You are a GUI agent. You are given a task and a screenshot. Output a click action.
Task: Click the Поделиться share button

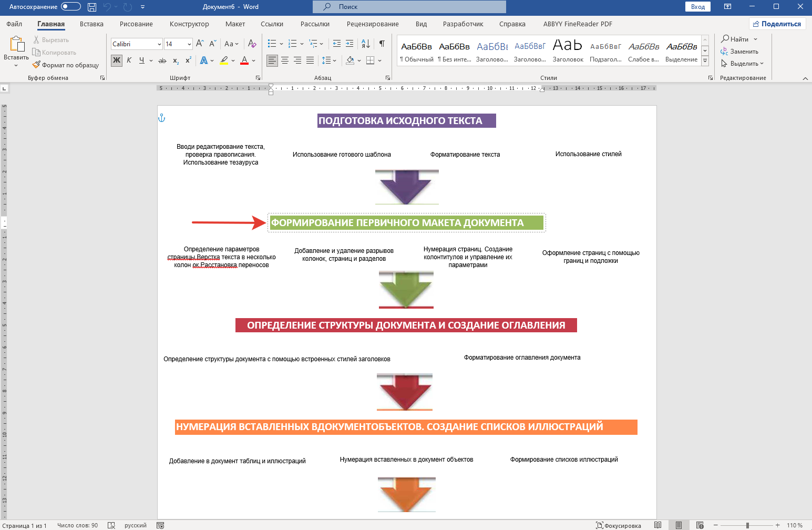tap(777, 24)
